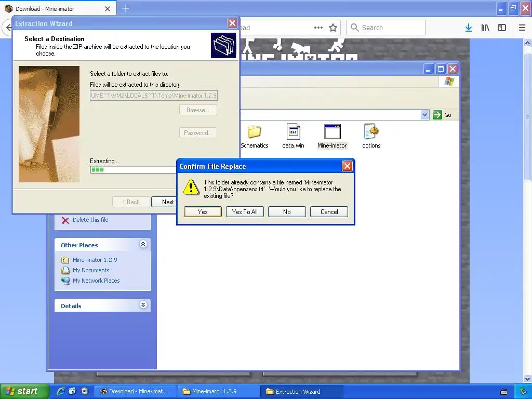Choose Yes To All to replace files

[245, 212]
